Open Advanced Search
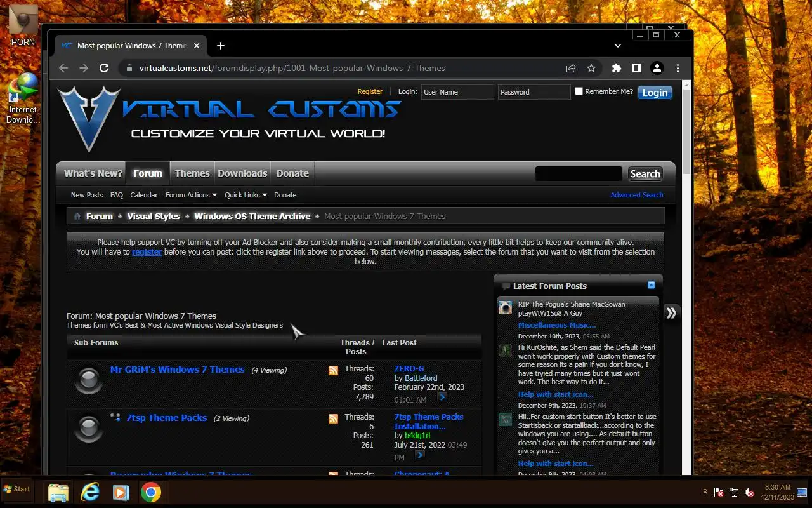This screenshot has height=508, width=812. [x=637, y=195]
